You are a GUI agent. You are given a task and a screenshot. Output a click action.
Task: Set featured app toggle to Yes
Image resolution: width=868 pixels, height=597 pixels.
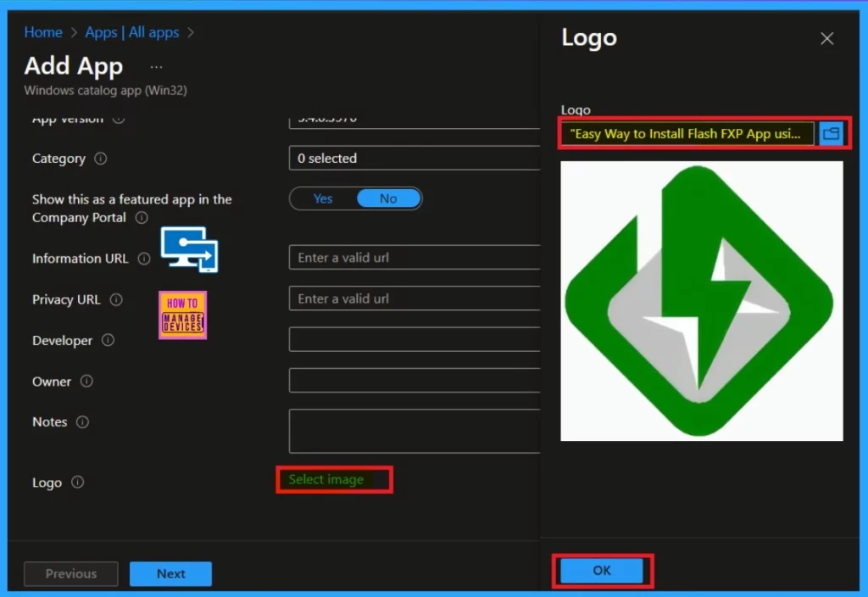[x=323, y=198]
